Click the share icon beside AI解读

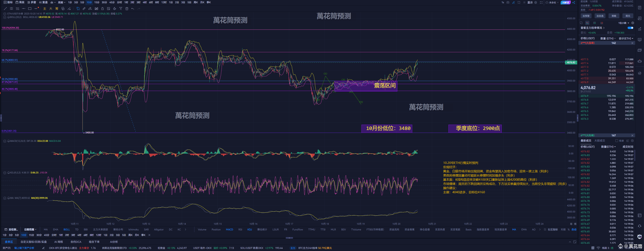574,2
